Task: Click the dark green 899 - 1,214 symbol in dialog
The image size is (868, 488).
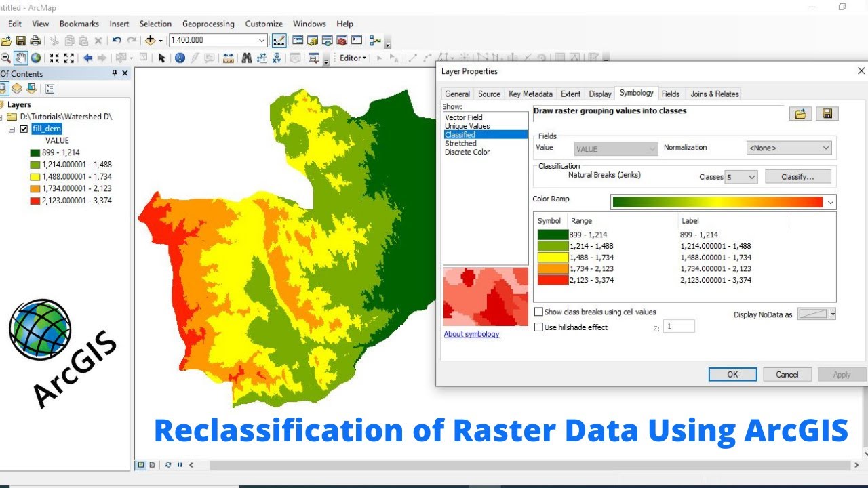Action: coord(553,235)
